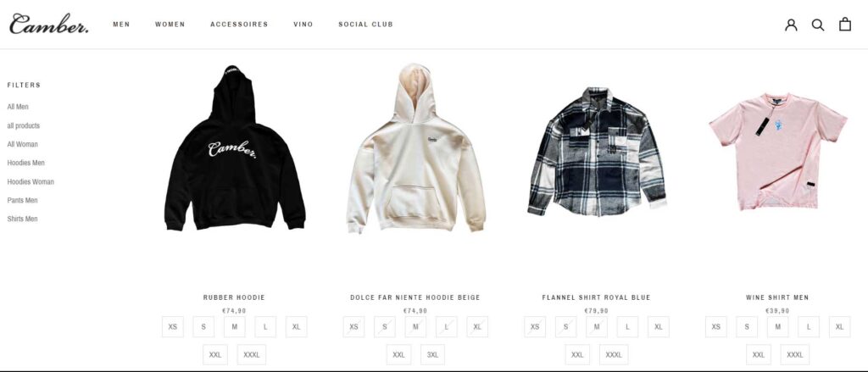Filter by Shirts Men
The width and height of the screenshot is (868, 372).
pos(22,219)
